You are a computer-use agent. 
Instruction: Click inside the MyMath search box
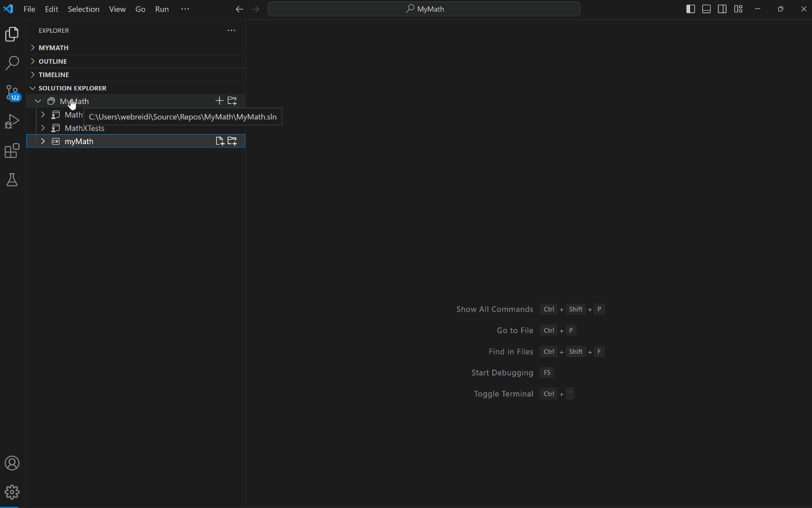coord(424,9)
